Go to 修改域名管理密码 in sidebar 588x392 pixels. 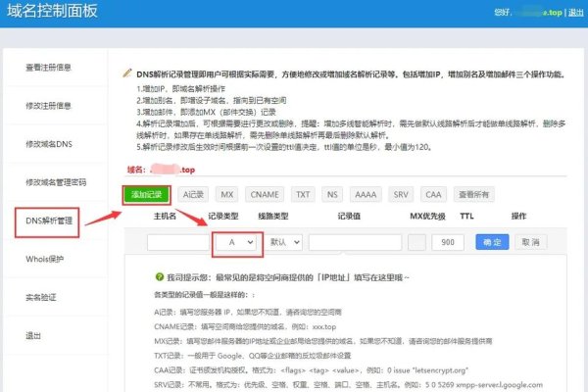click(x=56, y=182)
